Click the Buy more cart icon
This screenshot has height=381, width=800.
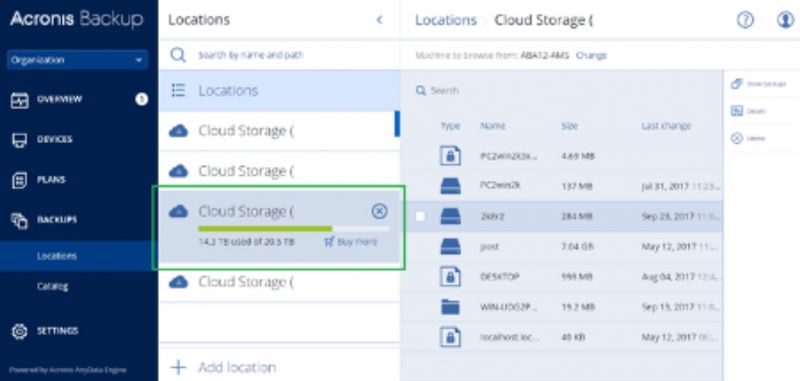[329, 242]
